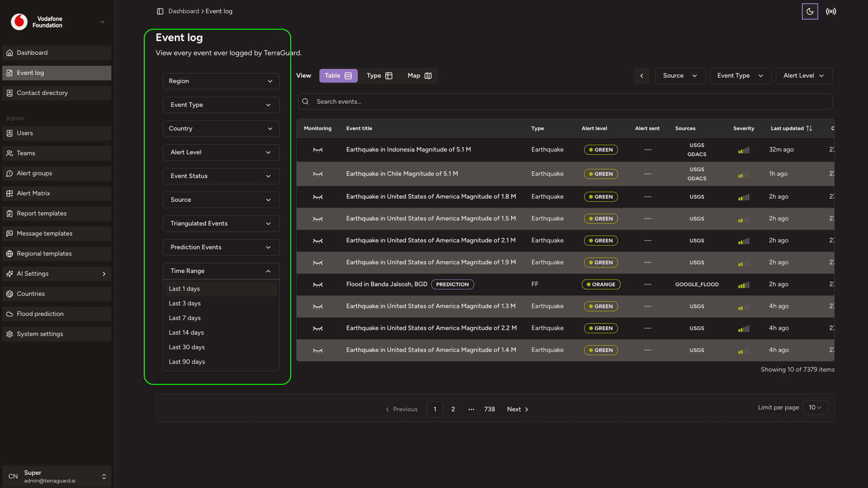868x488 pixels.
Task: Toggle monitoring for Magnitude 2.2 M earthquake
Action: click(x=318, y=328)
